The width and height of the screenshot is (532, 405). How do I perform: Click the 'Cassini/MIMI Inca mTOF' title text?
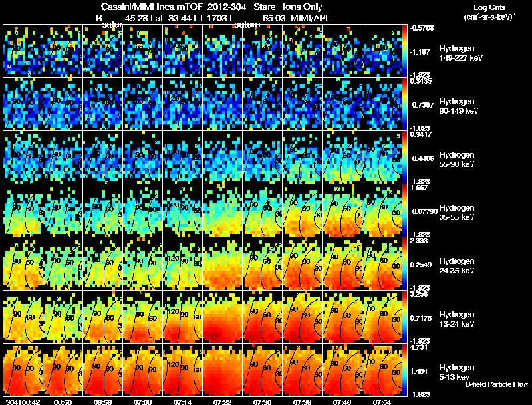click(152, 7)
